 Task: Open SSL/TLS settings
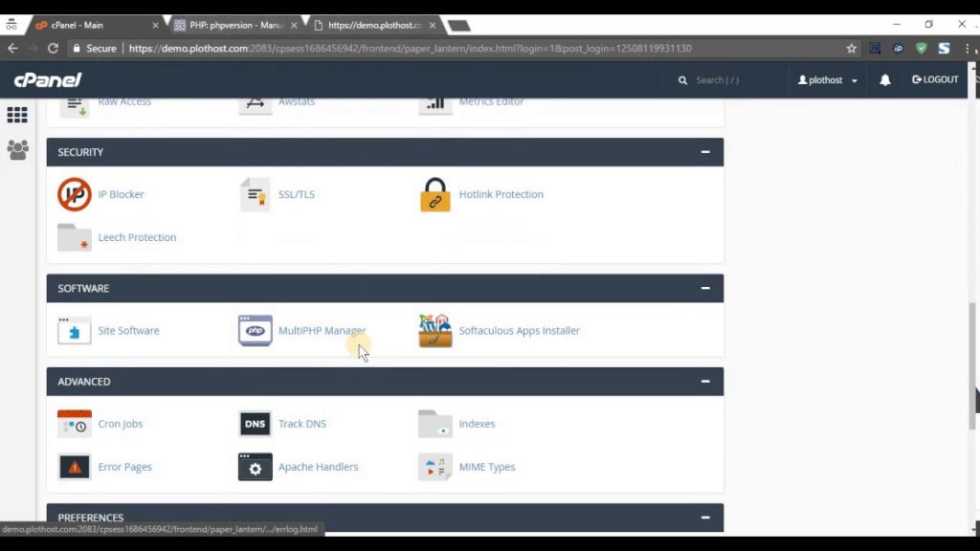pos(295,194)
